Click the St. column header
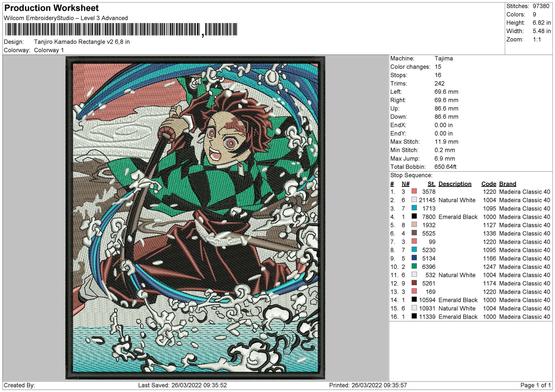 pos(431,184)
